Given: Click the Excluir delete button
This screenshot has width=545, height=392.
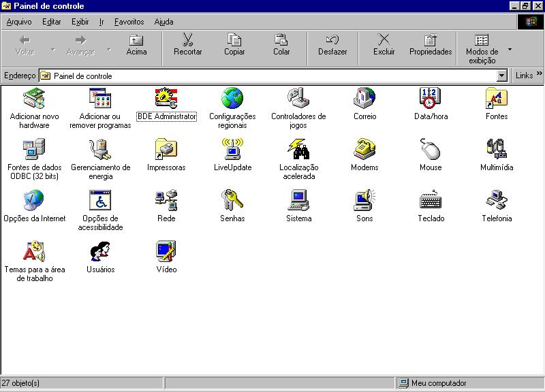Looking at the screenshot, I should coord(384,46).
